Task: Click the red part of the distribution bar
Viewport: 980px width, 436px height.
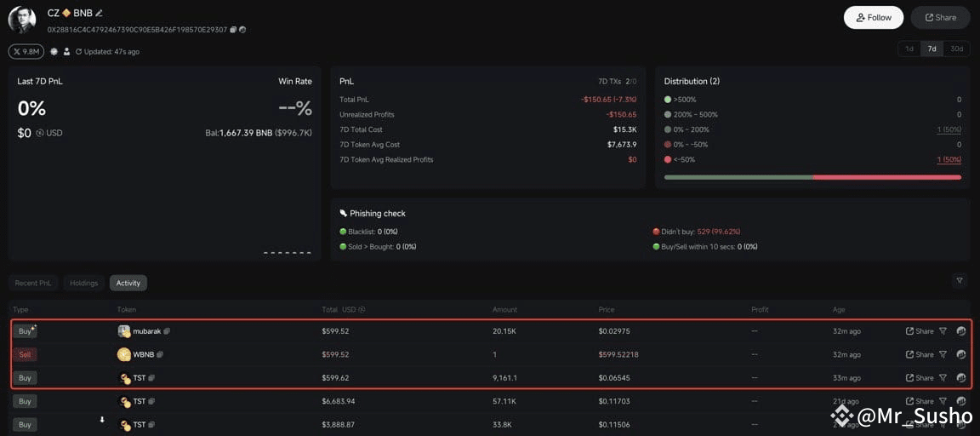Action: click(887, 177)
